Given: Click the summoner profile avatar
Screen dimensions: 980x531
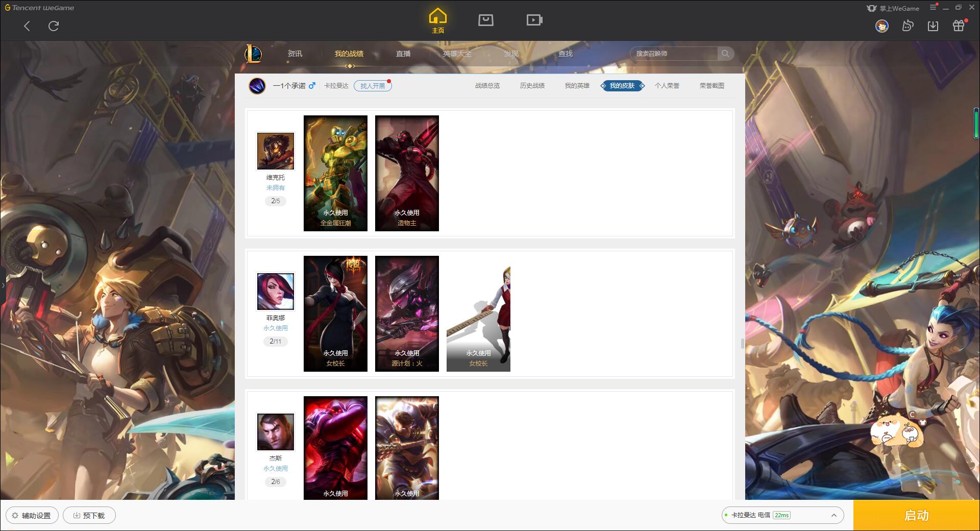Looking at the screenshot, I should 257,86.
